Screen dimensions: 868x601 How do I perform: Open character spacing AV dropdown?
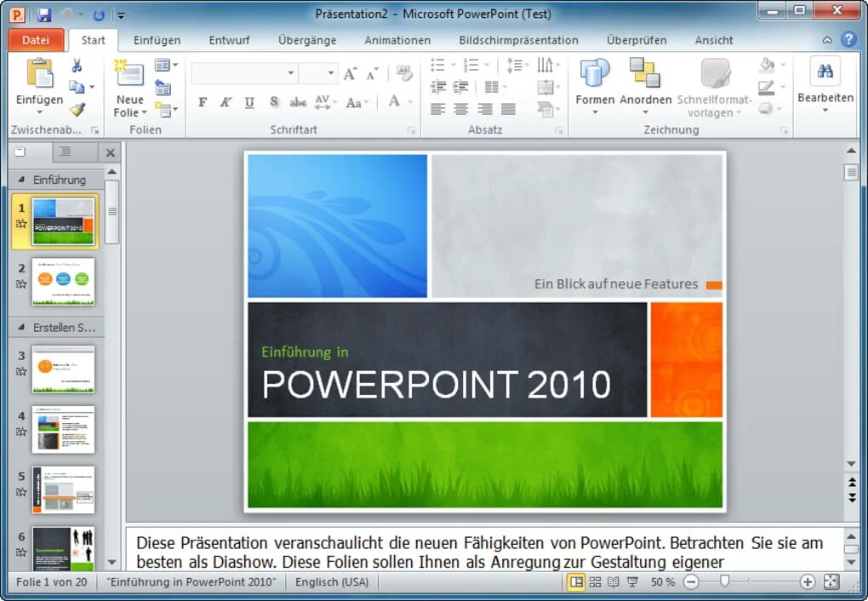pos(325,102)
